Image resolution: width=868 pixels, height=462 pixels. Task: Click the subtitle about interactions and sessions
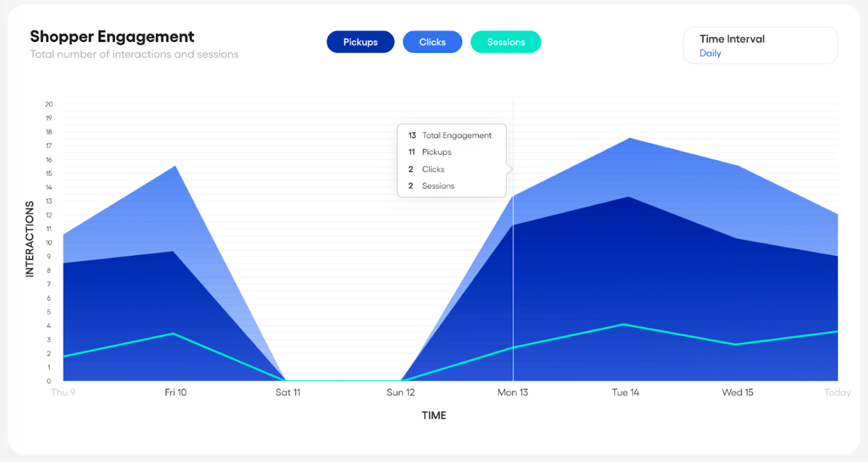point(134,54)
